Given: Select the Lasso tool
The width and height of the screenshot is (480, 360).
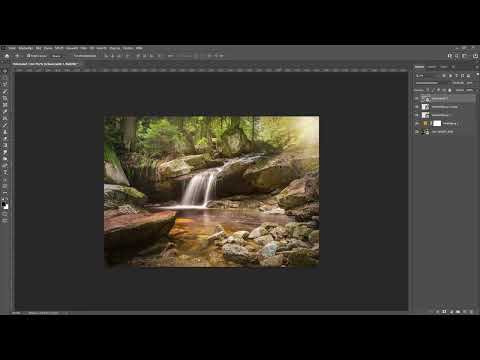Looking at the screenshot, I should [x=5, y=84].
